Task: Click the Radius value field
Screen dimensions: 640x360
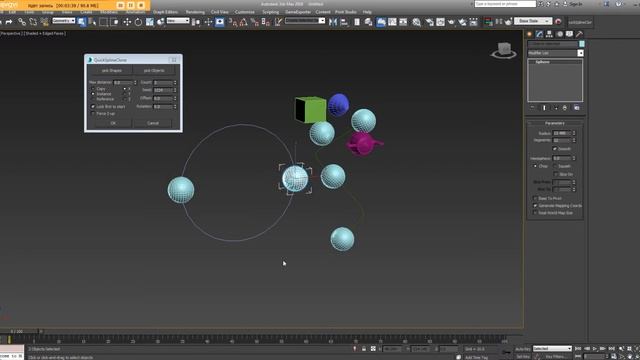Action: [x=562, y=133]
